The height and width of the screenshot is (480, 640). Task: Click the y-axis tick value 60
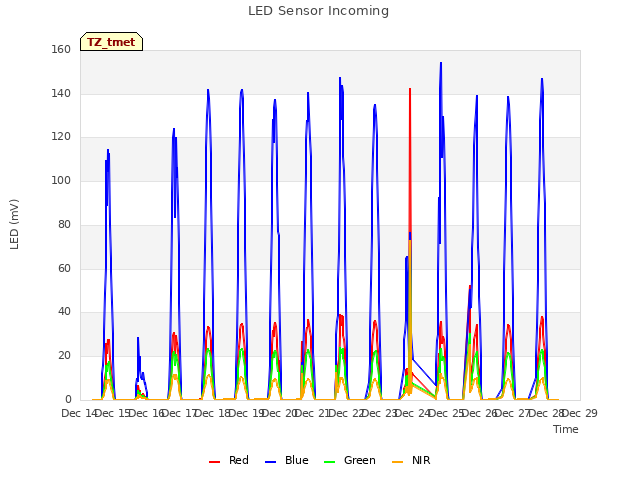pyautogui.click(x=64, y=269)
